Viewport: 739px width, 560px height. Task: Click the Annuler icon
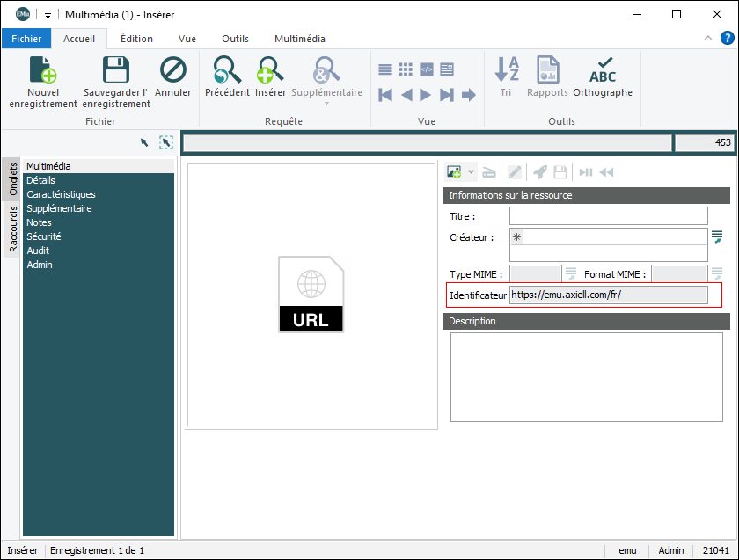[x=173, y=70]
